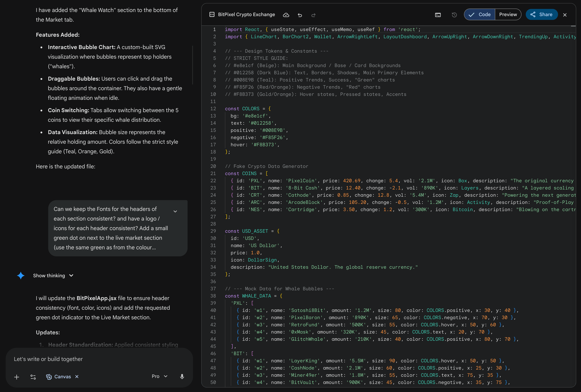Viewport: 581px width, 392px height.
Task: Close the canvas panel
Action: (565, 15)
